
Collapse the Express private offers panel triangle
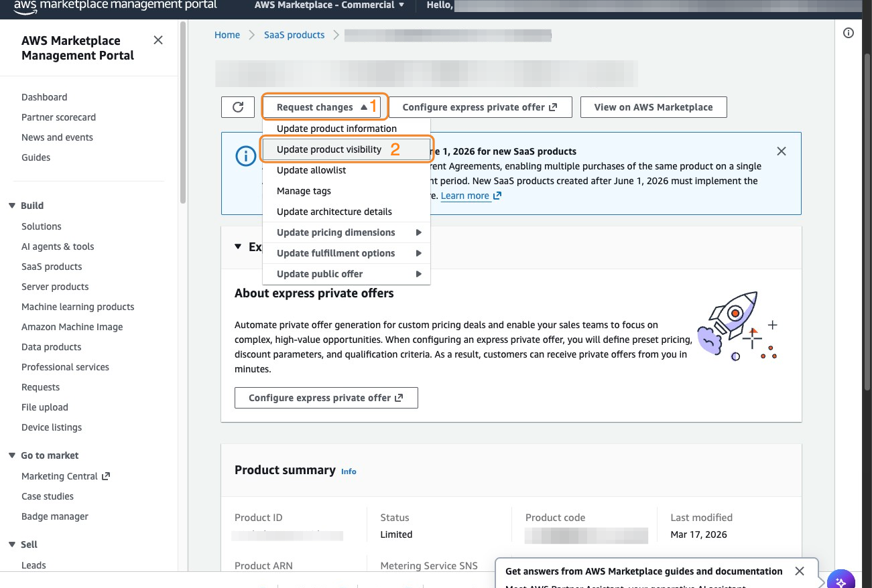point(238,246)
